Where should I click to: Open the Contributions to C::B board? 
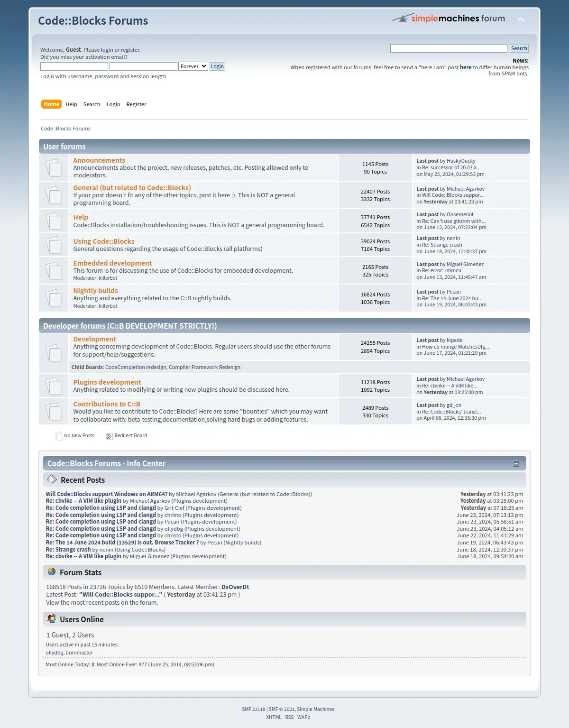(x=107, y=404)
